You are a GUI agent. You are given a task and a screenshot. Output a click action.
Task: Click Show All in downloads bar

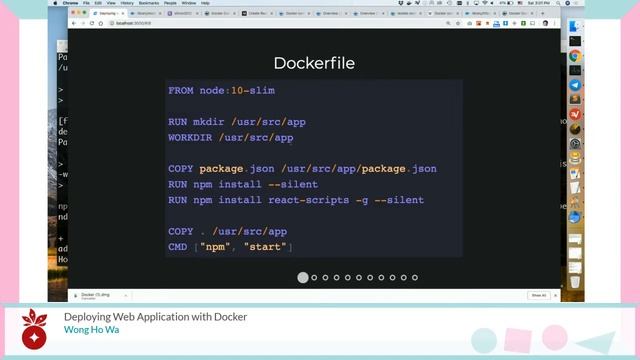(538, 295)
